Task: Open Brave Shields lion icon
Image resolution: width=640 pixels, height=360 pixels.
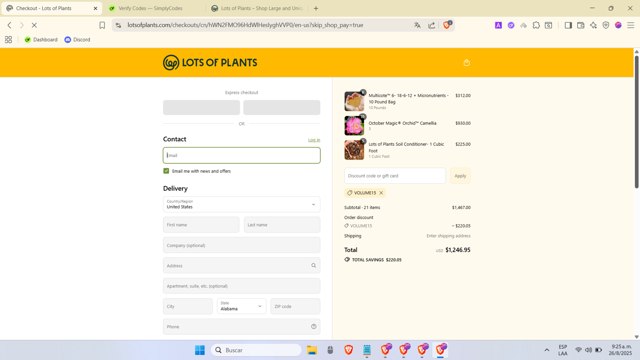Action: (x=447, y=25)
